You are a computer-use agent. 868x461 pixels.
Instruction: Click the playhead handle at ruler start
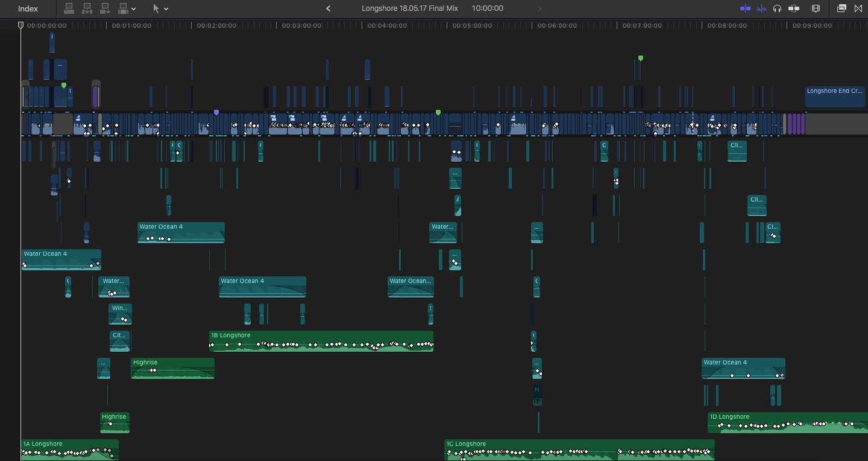[20, 25]
